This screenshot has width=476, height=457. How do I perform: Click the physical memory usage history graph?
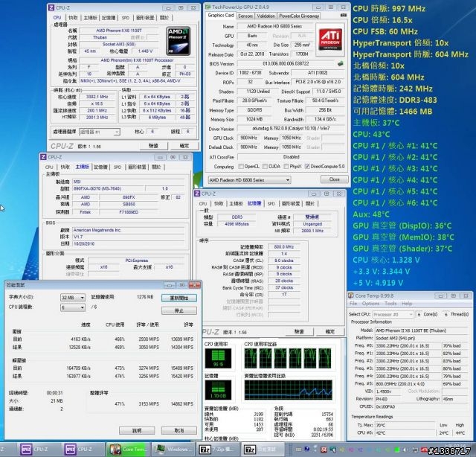pos(289,390)
